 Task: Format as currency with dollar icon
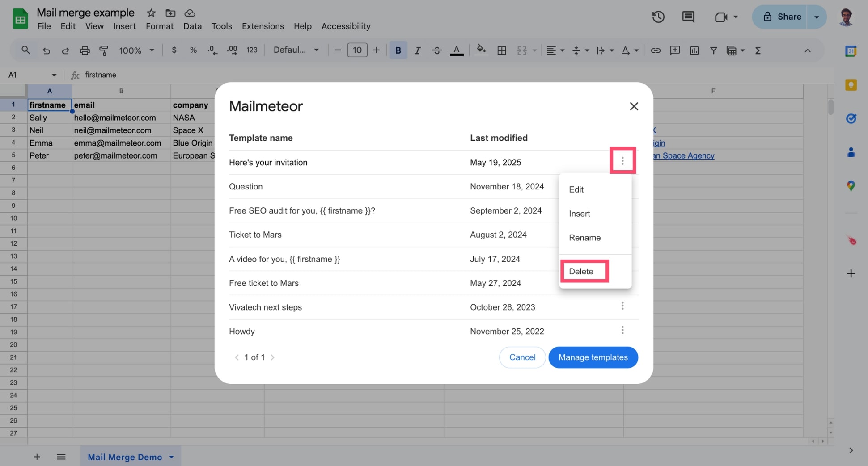(174, 50)
